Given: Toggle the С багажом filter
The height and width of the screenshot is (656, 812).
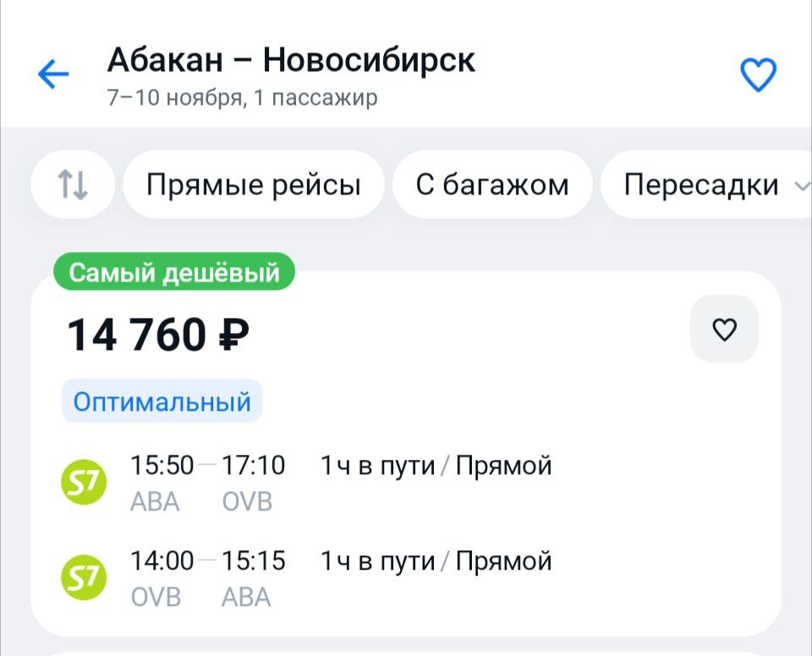Looking at the screenshot, I should [492, 184].
